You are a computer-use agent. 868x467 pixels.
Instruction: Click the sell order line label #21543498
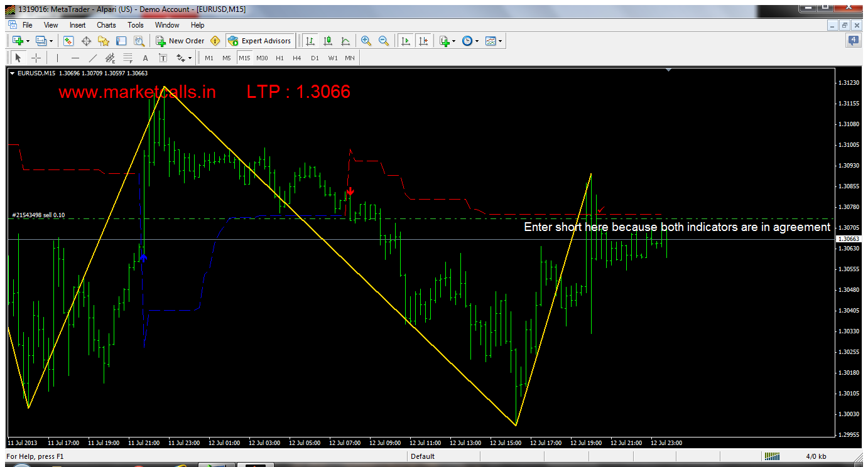click(x=38, y=215)
